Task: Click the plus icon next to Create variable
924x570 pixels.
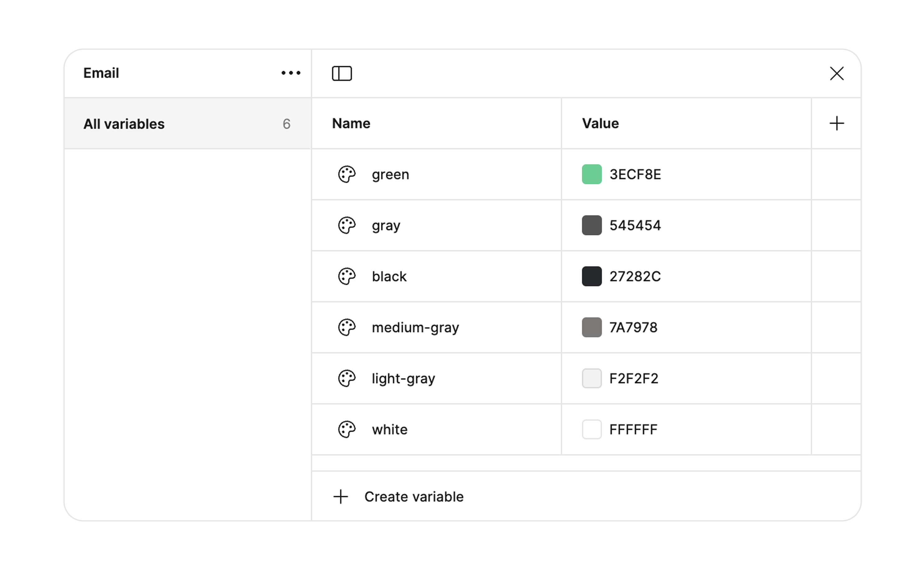Action: pyautogui.click(x=341, y=497)
